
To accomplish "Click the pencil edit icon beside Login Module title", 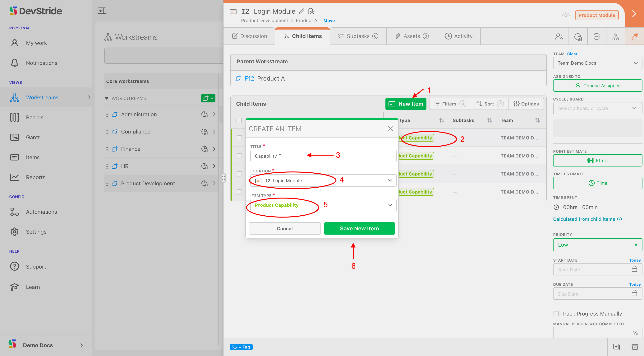I will [301, 11].
